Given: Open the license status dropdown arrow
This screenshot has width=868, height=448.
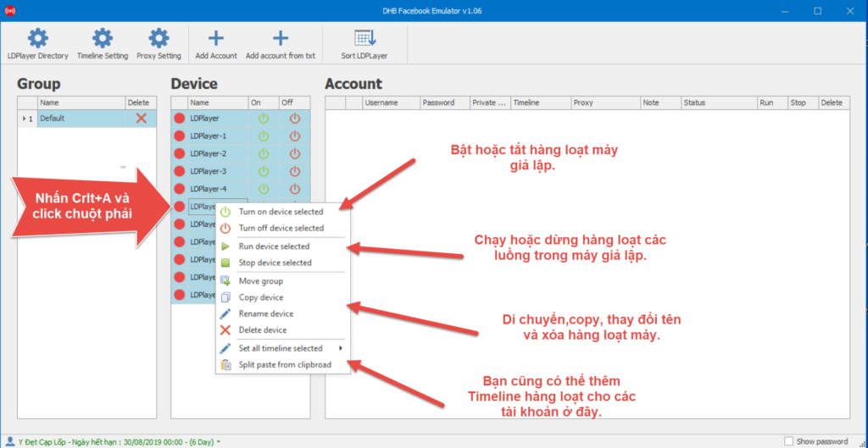Looking at the screenshot, I should (x=219, y=442).
